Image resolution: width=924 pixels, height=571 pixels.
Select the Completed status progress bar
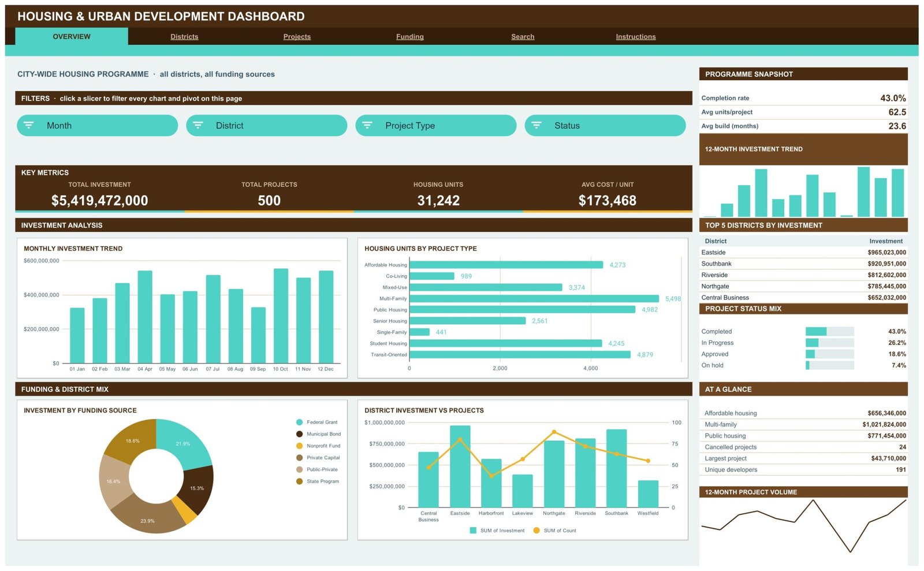click(829, 332)
